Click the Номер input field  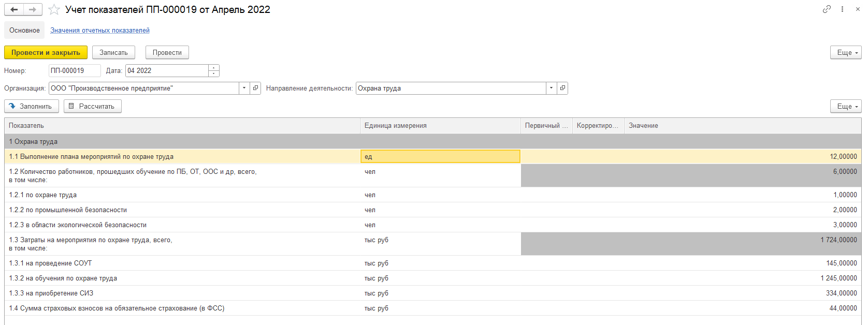(x=74, y=70)
